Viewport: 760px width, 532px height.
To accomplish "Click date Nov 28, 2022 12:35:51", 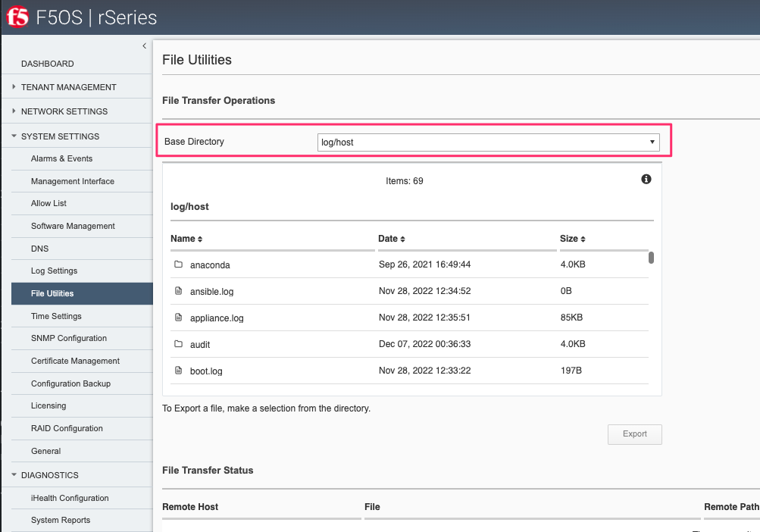I will [x=424, y=318].
